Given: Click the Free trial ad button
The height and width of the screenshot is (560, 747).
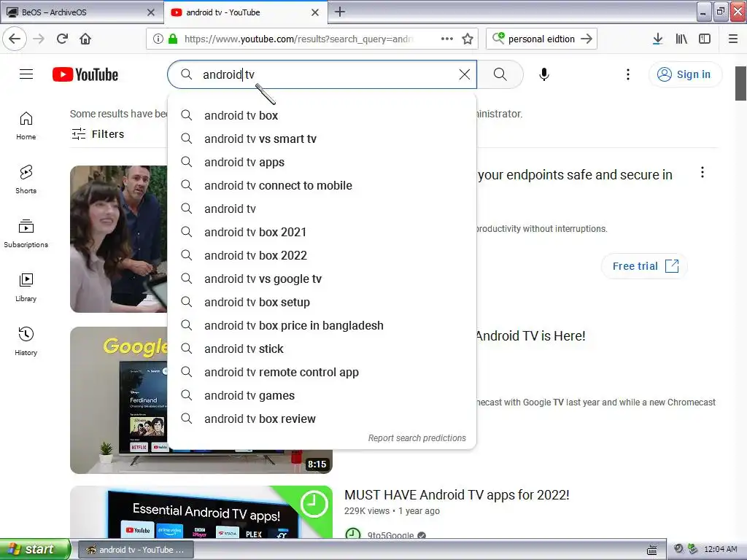Looking at the screenshot, I should pos(645,266).
